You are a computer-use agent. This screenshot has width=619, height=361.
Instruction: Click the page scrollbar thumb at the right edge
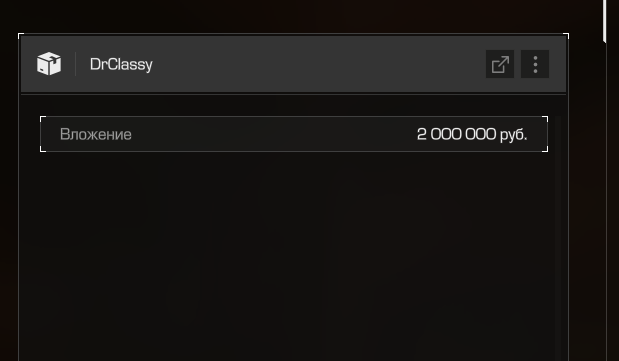(x=604, y=20)
